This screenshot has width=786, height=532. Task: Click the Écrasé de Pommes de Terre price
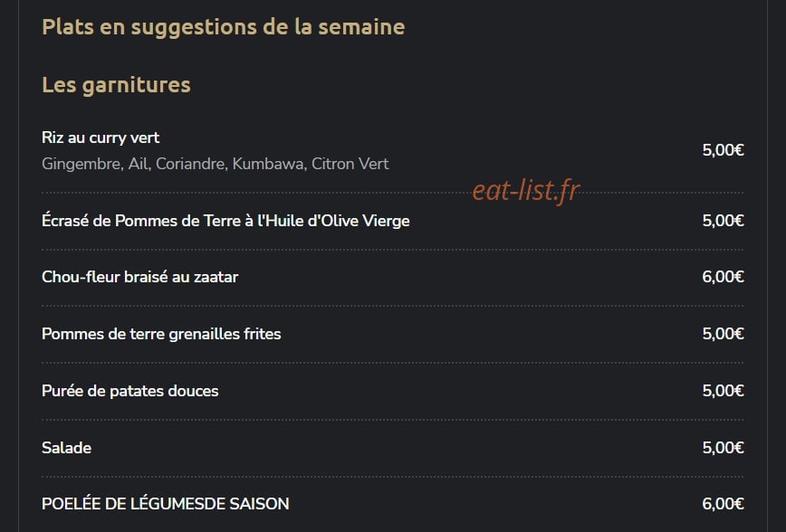(x=723, y=221)
